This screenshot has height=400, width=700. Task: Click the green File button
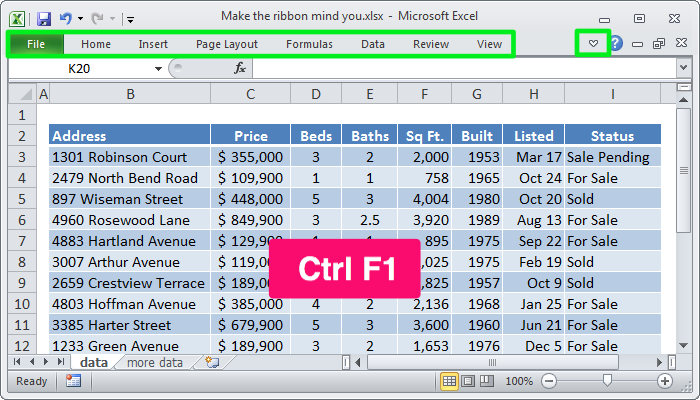pos(36,44)
